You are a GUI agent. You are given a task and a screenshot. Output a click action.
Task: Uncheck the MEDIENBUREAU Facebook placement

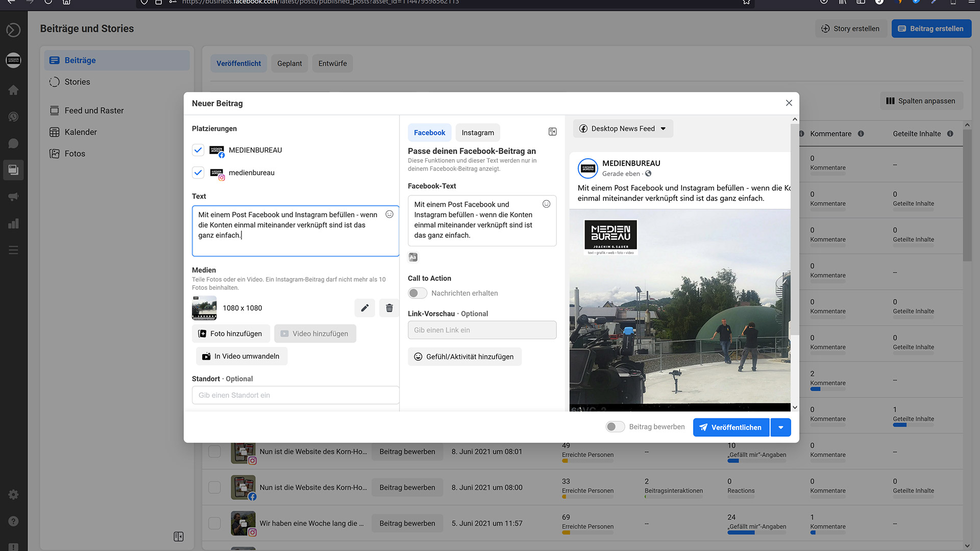[198, 150]
